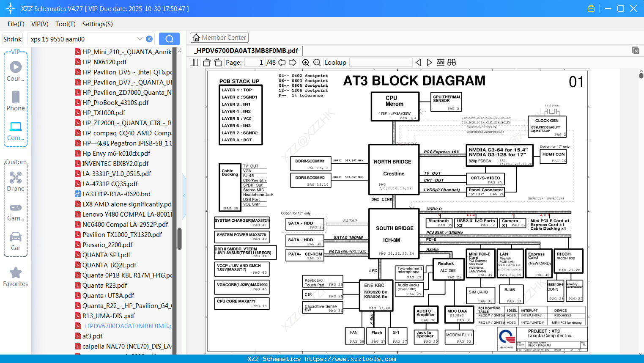Open Presario_2200.pdf
This screenshot has width=644, height=363.
104,245
